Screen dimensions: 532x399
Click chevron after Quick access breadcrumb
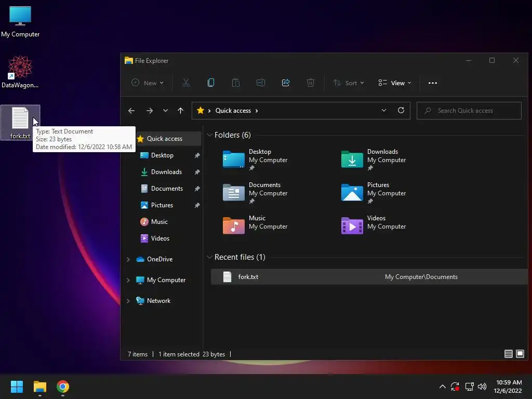pos(257,111)
